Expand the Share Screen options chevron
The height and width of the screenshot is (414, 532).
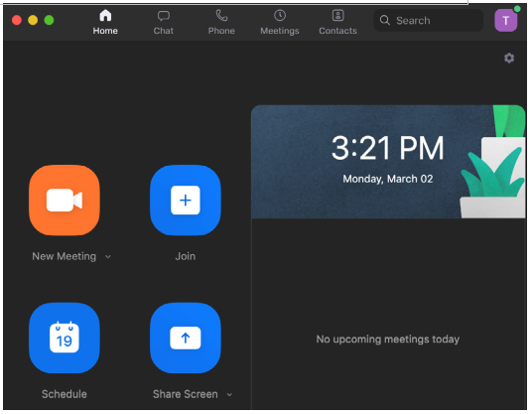click(229, 395)
